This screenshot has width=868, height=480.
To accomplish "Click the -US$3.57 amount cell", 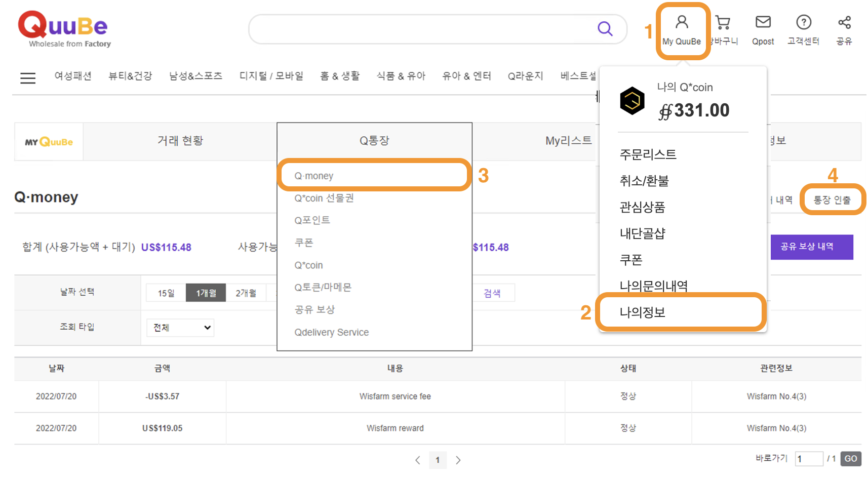I will pyautogui.click(x=162, y=396).
